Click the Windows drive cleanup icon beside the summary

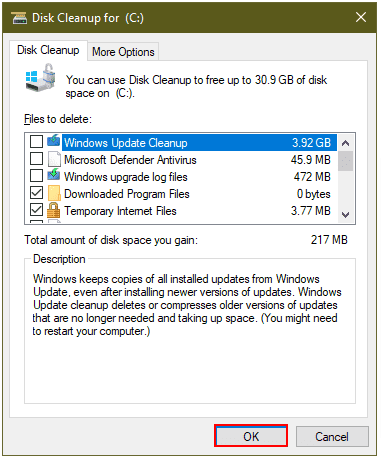[40, 77]
